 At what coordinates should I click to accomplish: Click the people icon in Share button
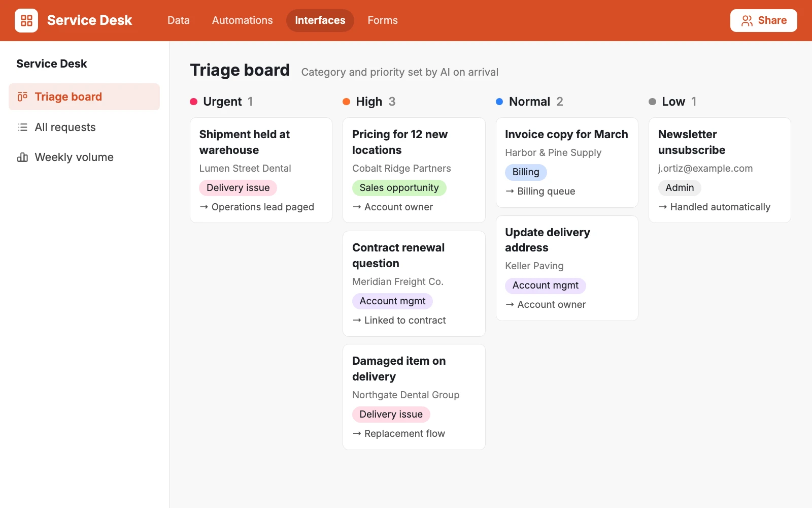tap(747, 21)
